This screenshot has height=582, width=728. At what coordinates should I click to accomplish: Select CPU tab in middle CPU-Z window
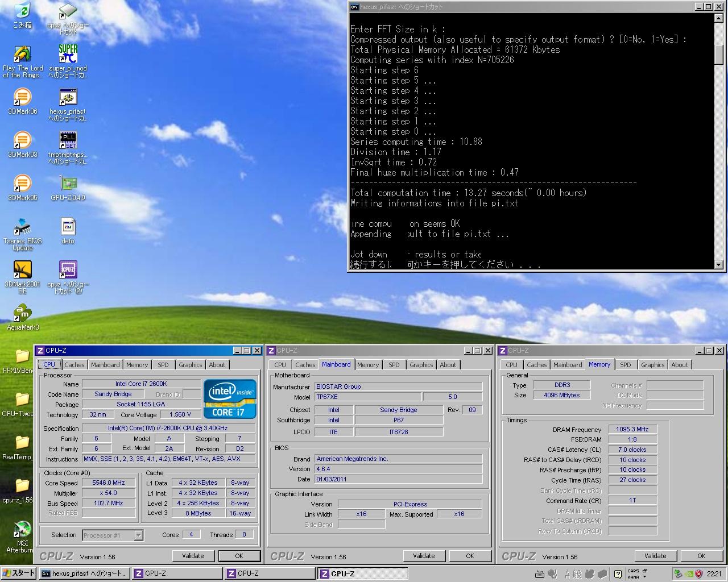click(x=280, y=365)
